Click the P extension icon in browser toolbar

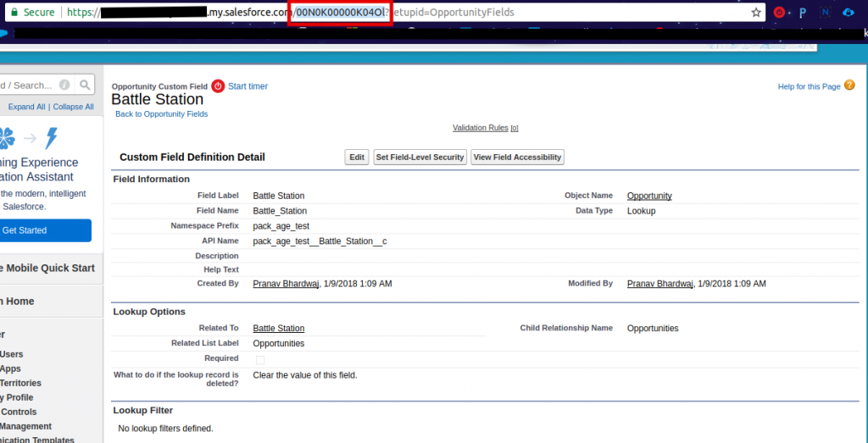[802, 13]
